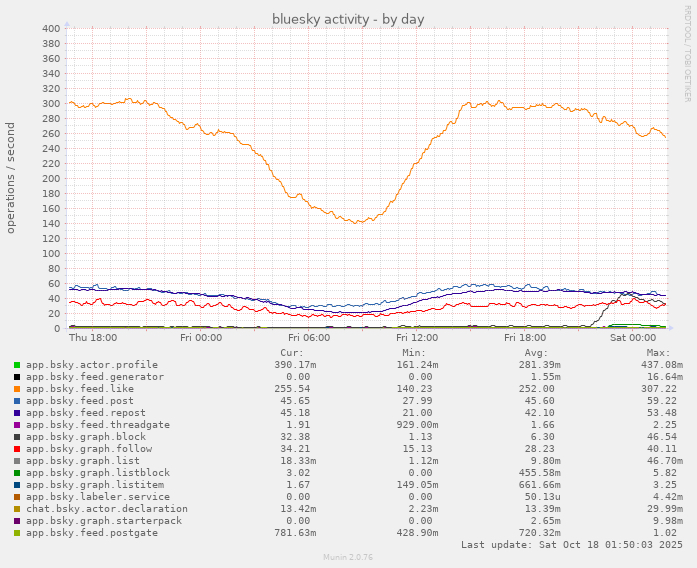This screenshot has height=568, width=697.
Task: Select the app.bsky.feed.post legend label
Action: point(79,401)
